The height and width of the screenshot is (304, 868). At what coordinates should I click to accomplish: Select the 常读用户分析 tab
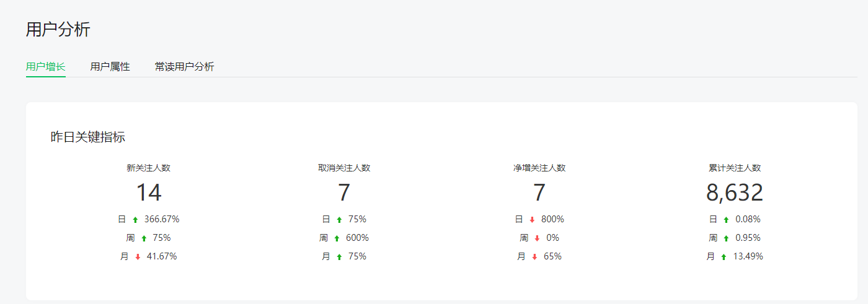pos(184,67)
